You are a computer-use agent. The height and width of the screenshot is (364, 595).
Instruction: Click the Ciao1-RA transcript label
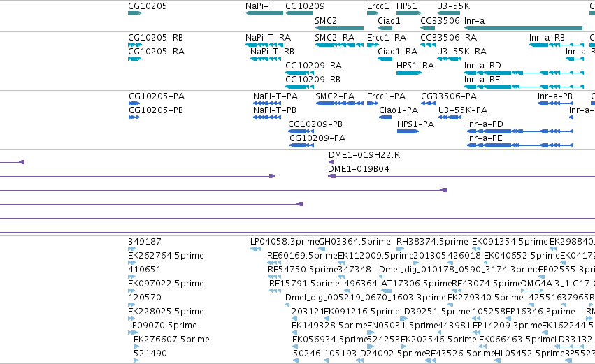[397, 52]
